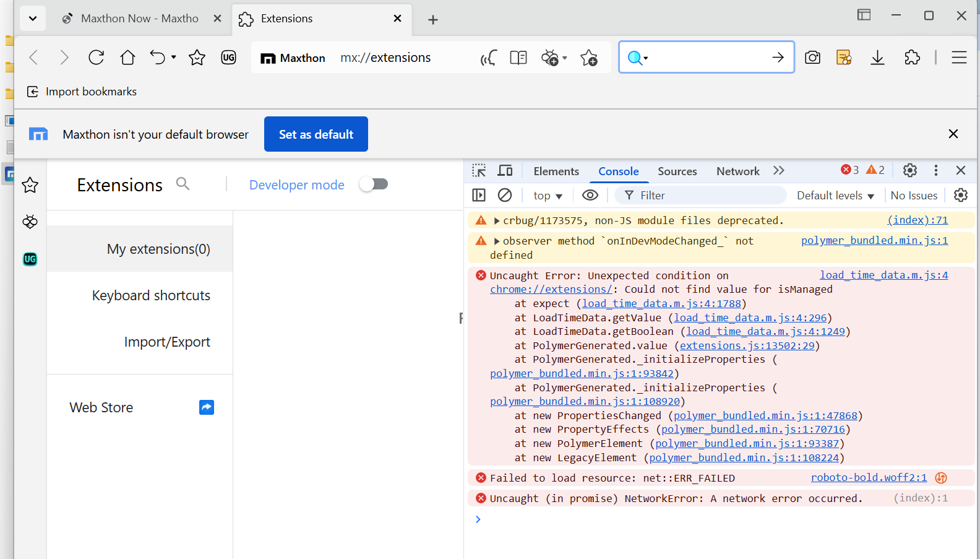
Task: Switch to the Network tab in DevTools
Action: point(737,171)
